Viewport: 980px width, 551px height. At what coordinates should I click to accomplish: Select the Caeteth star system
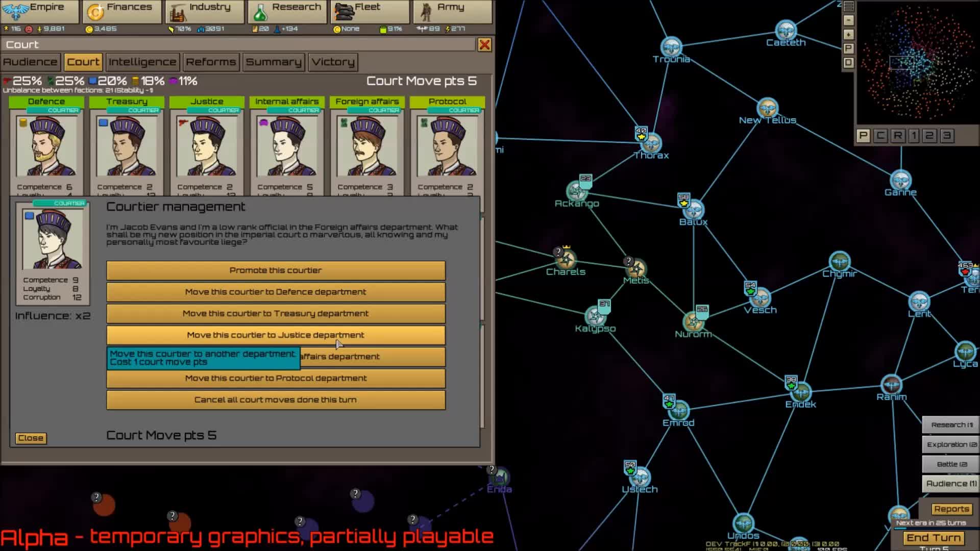tap(786, 31)
